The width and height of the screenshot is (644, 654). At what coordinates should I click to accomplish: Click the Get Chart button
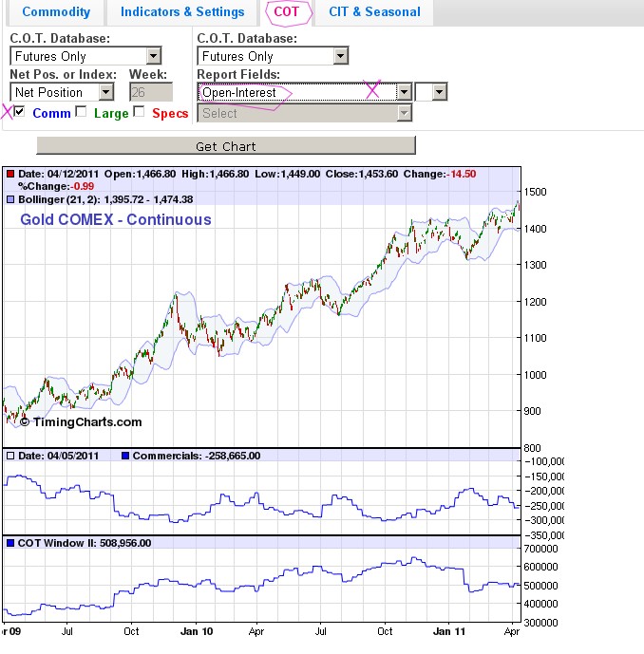pyautogui.click(x=226, y=146)
